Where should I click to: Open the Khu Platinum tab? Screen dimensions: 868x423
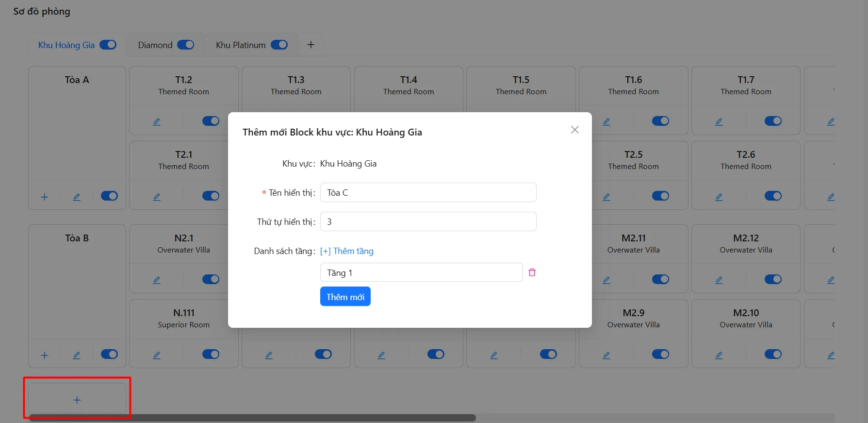click(x=241, y=45)
